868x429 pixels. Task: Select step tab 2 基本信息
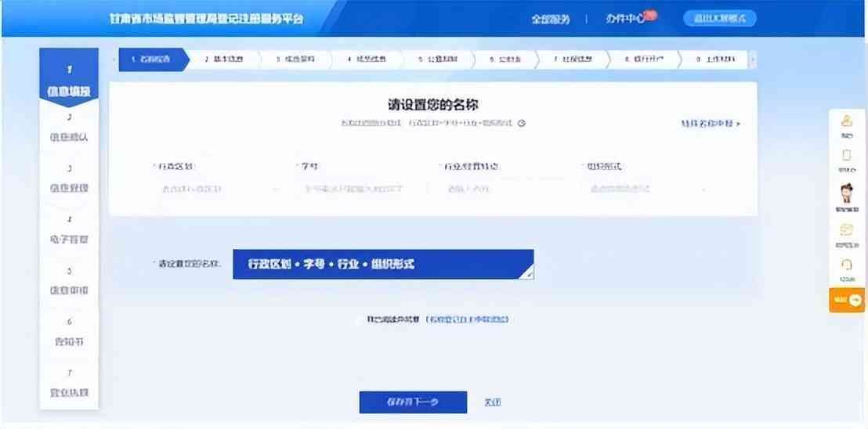point(223,59)
